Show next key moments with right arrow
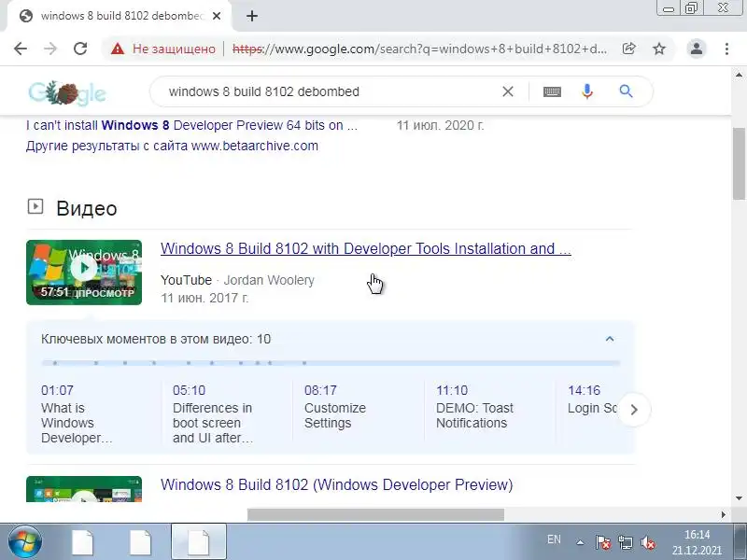The width and height of the screenshot is (747, 560). [x=634, y=410]
